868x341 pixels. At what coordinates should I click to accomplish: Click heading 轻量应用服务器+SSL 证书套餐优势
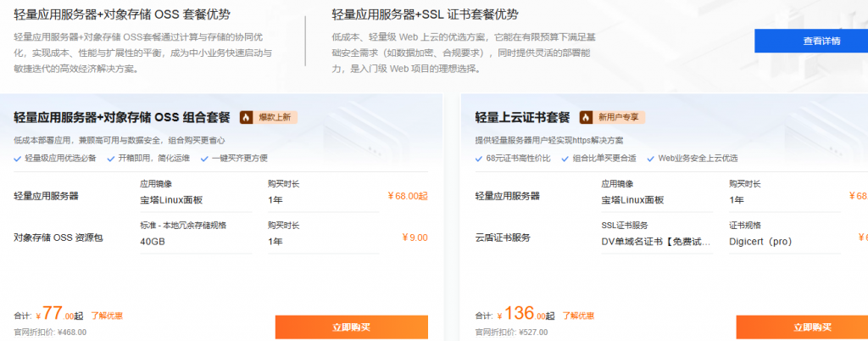[426, 14]
